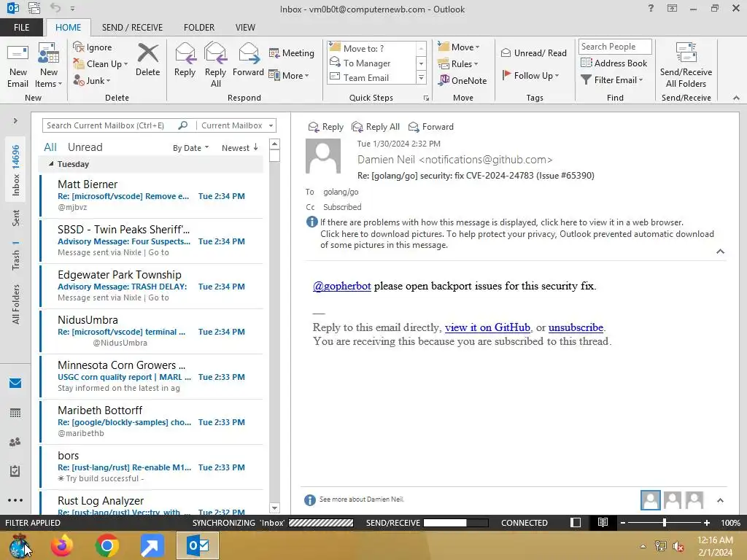Switch to Mail view in navigation bar
747x560 pixels.
click(15, 384)
